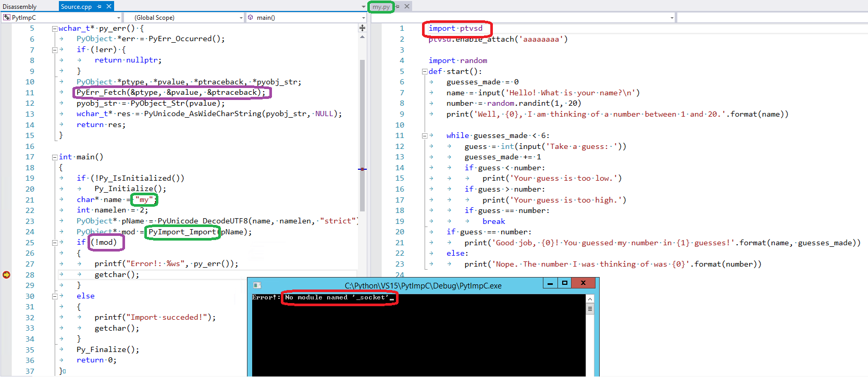Collapse the py_err function at line 5

tap(54, 29)
